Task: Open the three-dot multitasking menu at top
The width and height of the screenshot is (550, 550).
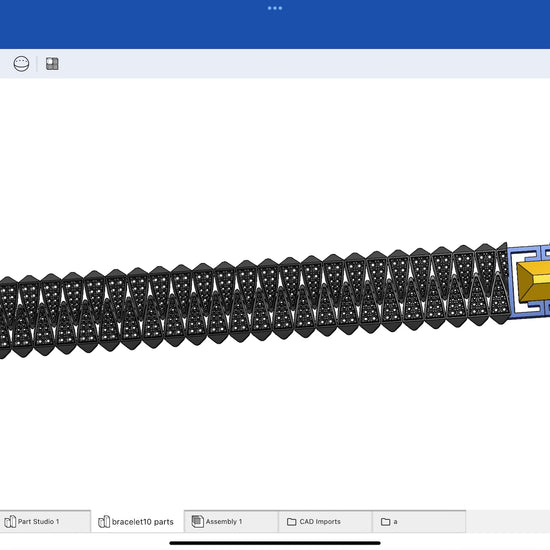Action: click(x=275, y=8)
